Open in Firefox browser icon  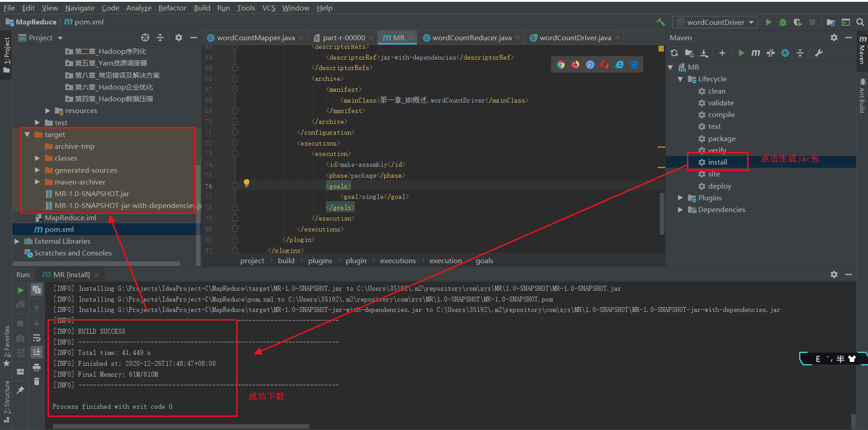(x=575, y=65)
